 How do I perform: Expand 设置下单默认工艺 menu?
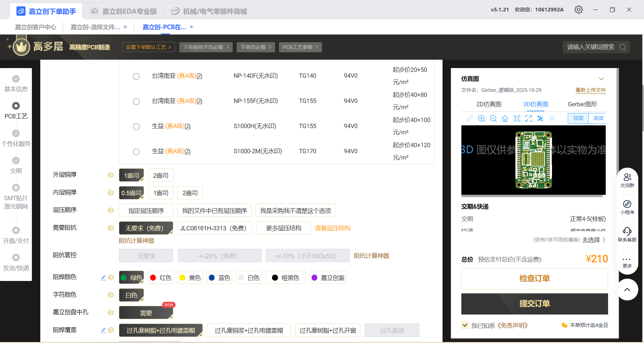[x=148, y=47]
